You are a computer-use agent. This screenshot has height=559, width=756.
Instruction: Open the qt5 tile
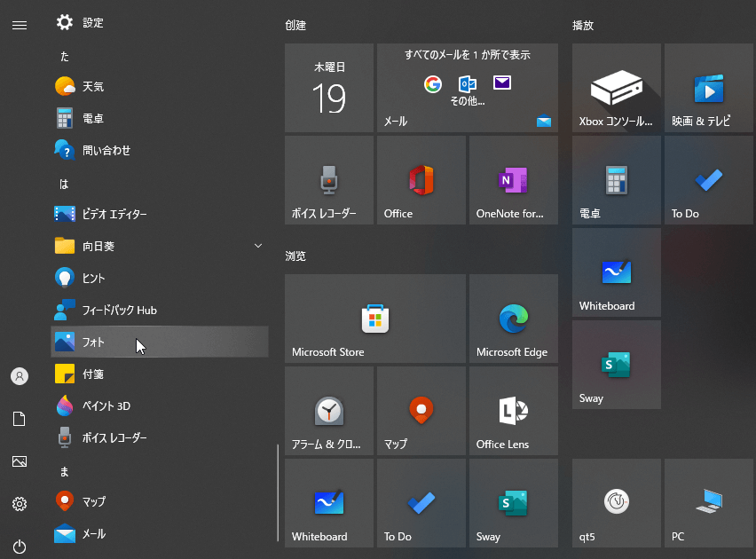click(x=616, y=502)
